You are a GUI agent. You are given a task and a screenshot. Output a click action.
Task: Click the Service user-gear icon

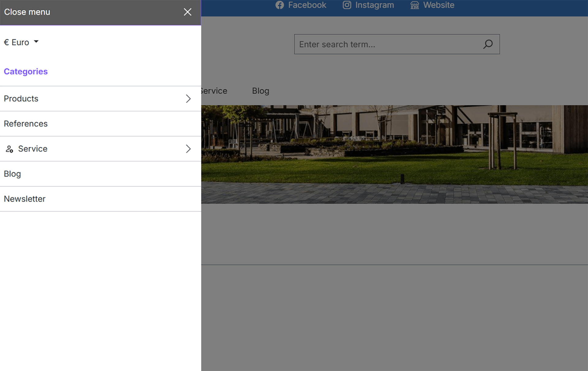point(9,149)
